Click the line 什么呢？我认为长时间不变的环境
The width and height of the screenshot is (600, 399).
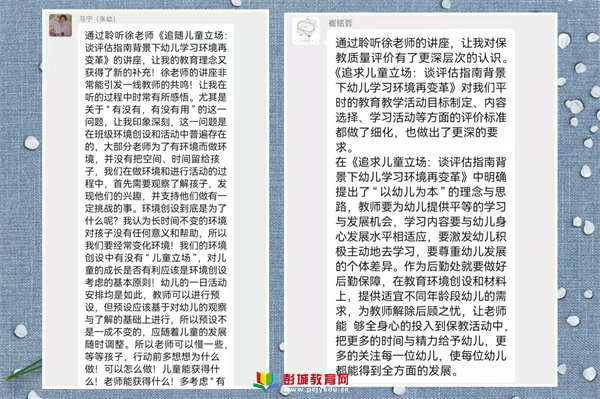click(156, 221)
